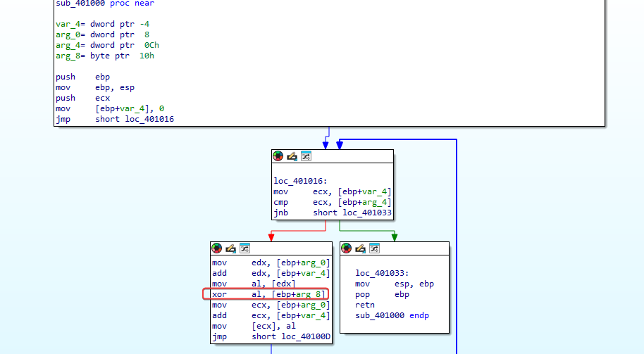
Task: Click the graph group icon on loc_401033 node
Action: [x=374, y=248]
